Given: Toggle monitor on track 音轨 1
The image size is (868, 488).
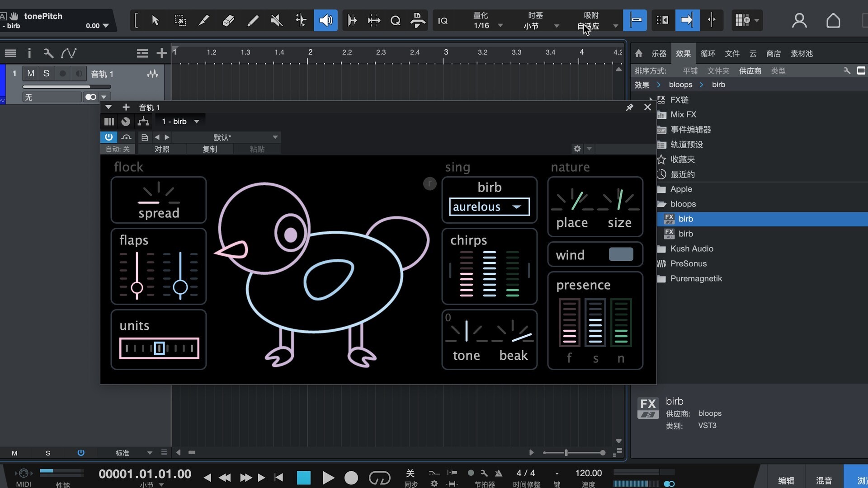Looking at the screenshot, I should pyautogui.click(x=79, y=73).
